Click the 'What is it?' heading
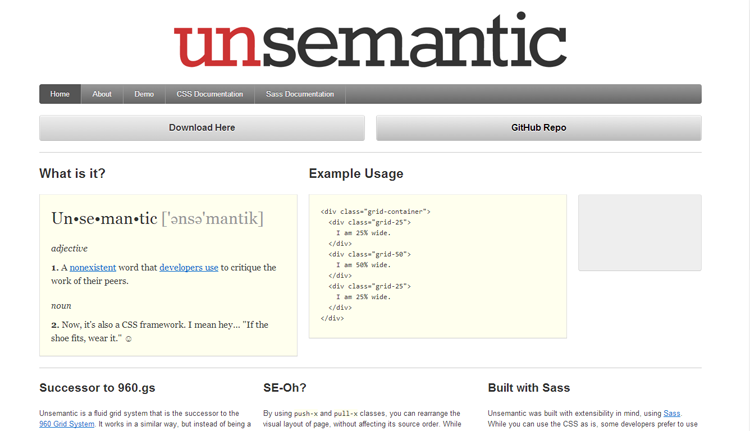The width and height of the screenshot is (750, 431). point(72,174)
